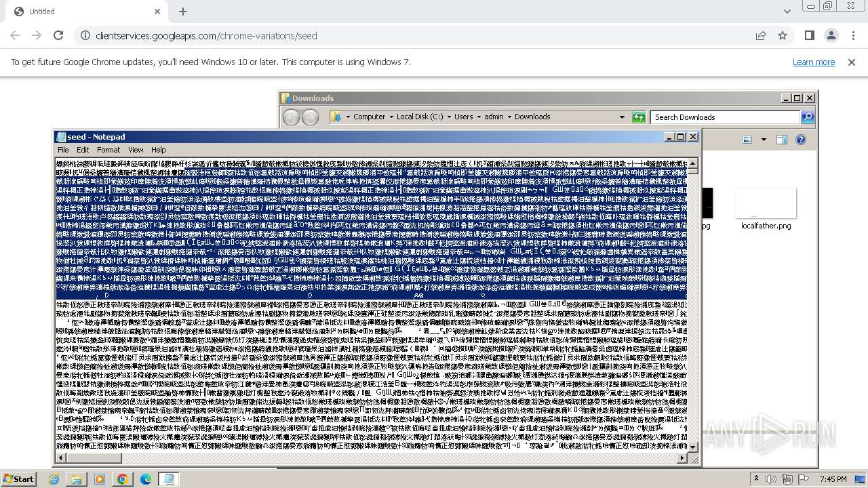Bookmark this page with the star icon
This screenshot has height=488, width=868.
pyautogui.click(x=783, y=35)
